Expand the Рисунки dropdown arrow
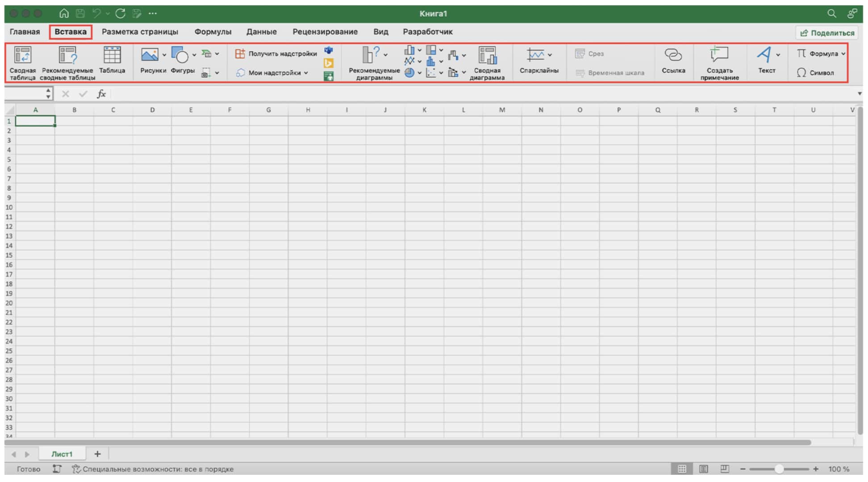868x482 pixels. pyautogui.click(x=164, y=55)
